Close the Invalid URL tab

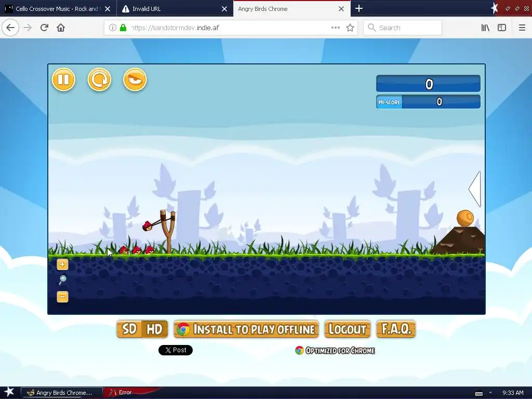224,9
